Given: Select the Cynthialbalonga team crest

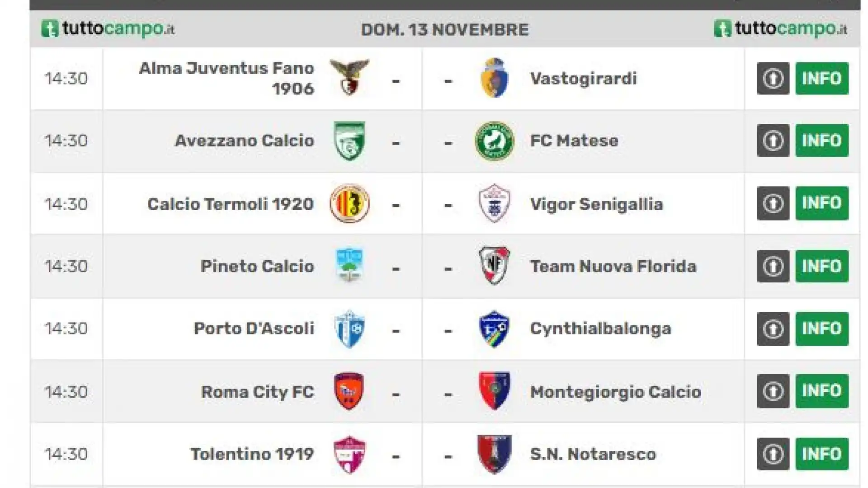Looking at the screenshot, I should [x=494, y=328].
